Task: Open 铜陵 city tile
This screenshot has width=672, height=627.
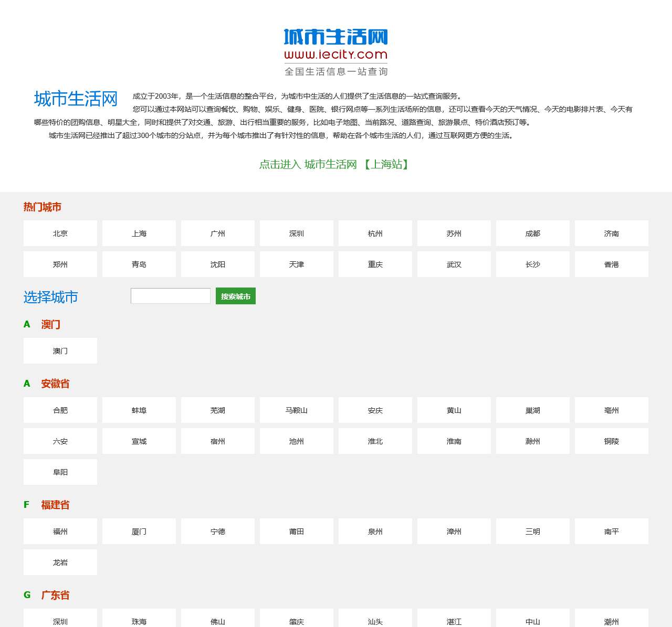Action: pyautogui.click(x=612, y=441)
